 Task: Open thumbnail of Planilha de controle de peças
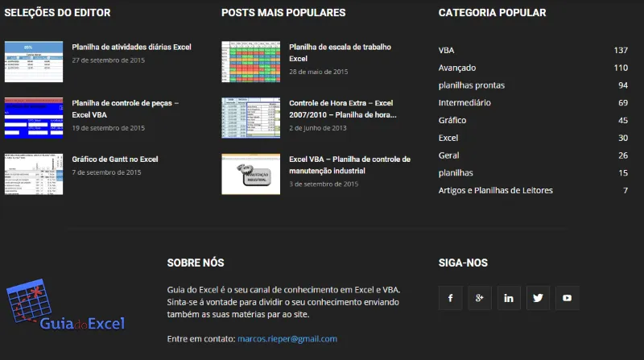pyautogui.click(x=34, y=118)
